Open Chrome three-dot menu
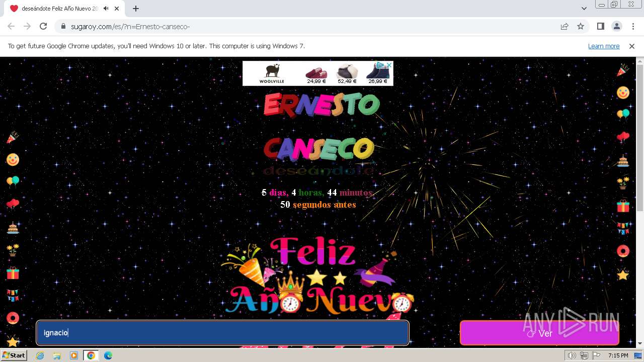This screenshot has height=362, width=644. 632,26
